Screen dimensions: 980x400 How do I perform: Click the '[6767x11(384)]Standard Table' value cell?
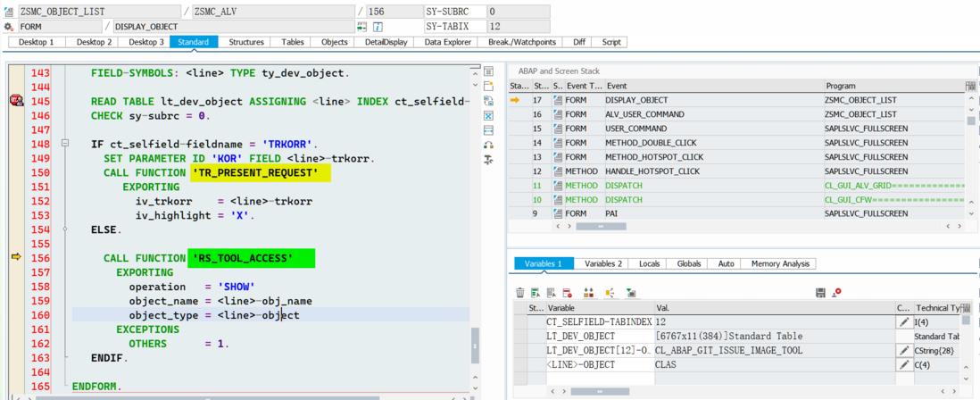[774, 337]
